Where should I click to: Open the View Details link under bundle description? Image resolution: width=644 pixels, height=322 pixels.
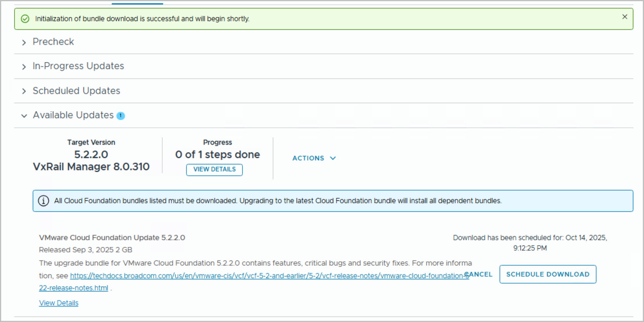(x=58, y=303)
